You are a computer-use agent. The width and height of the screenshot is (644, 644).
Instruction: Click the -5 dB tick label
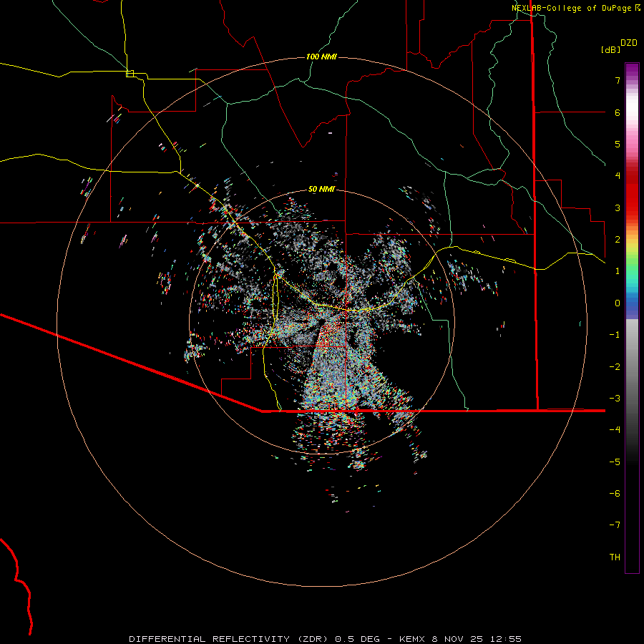(615, 462)
